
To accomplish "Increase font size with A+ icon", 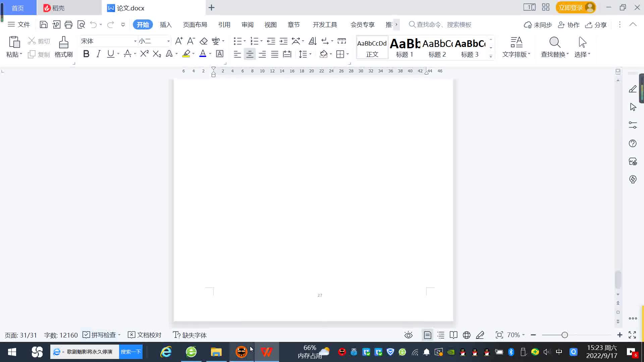I will tap(179, 41).
